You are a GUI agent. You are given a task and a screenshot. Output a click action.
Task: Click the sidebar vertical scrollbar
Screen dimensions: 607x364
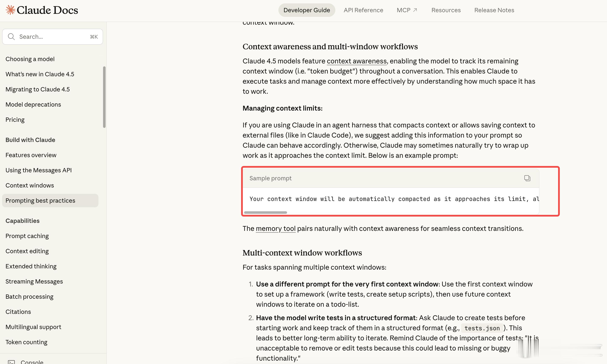coord(104,97)
